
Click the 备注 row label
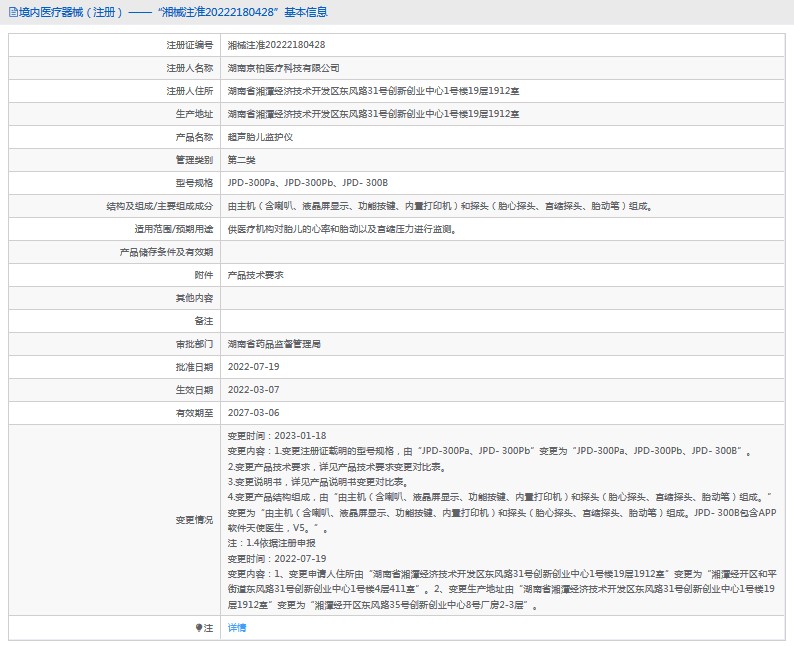(x=204, y=321)
